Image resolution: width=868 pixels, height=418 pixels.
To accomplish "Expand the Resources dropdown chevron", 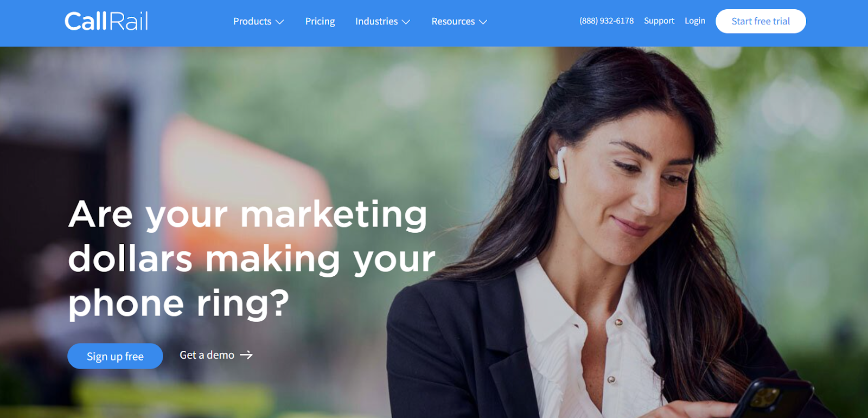I will click(483, 22).
